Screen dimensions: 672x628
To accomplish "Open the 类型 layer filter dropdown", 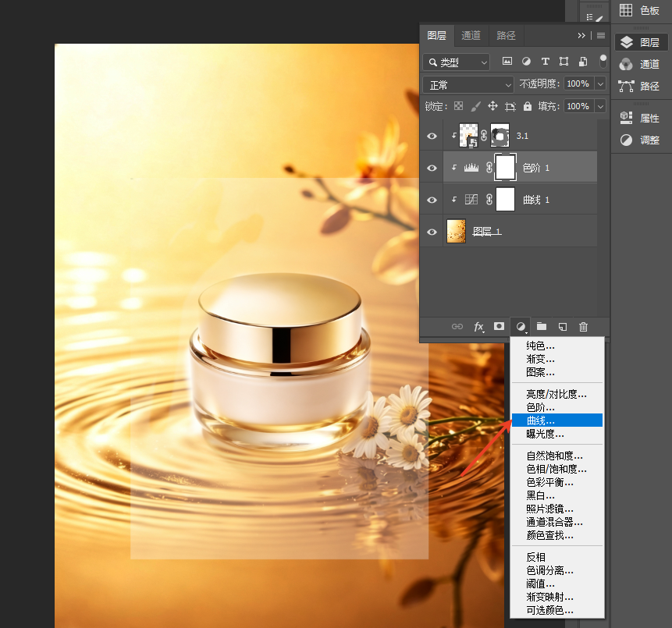I will (x=456, y=62).
